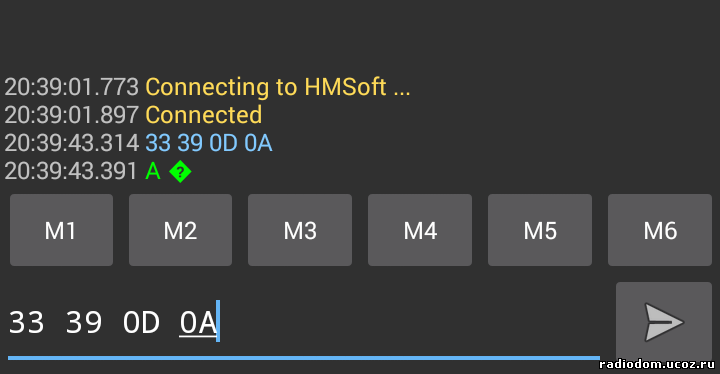720x374 pixels.
Task: Run the M2 macro
Action: point(180,230)
